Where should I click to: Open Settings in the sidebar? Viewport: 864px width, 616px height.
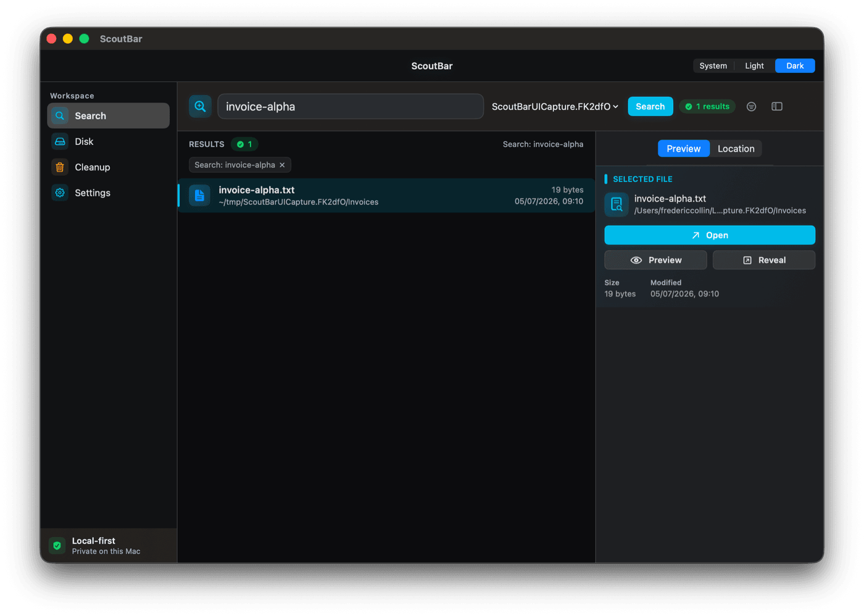point(109,193)
